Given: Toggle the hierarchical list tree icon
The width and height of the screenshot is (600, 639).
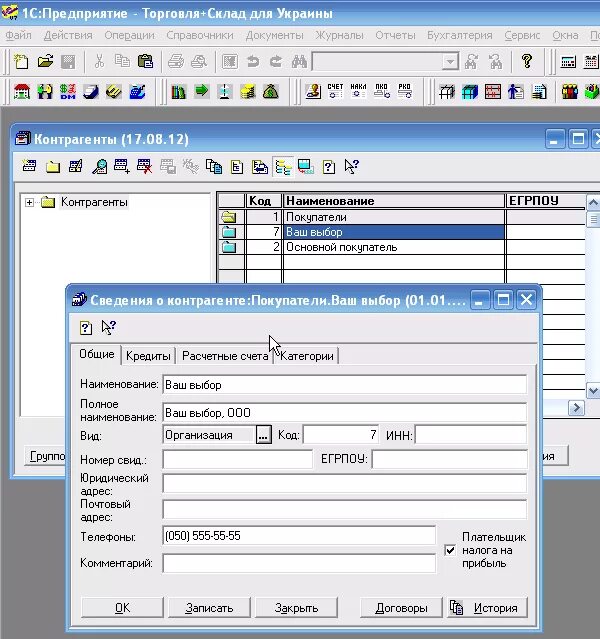Looking at the screenshot, I should pyautogui.click(x=283, y=167).
